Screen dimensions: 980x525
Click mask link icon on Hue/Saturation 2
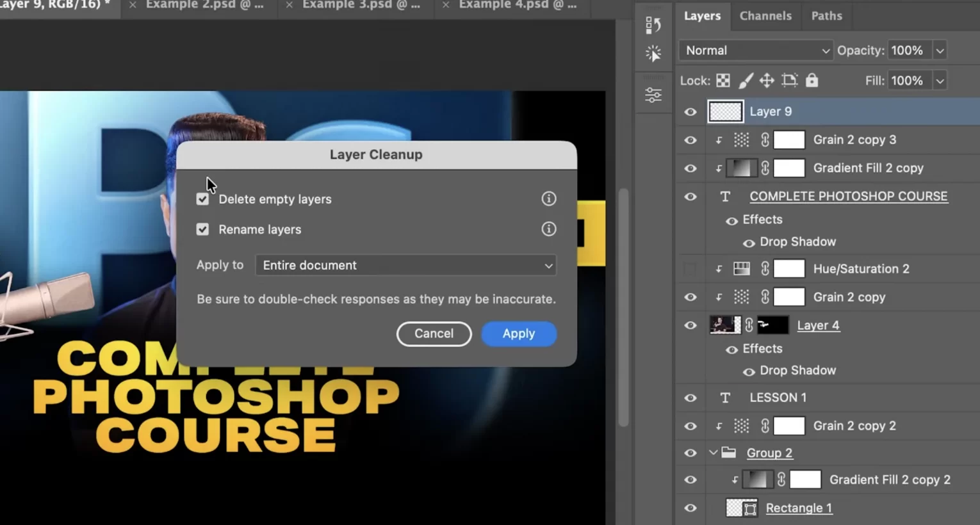click(765, 269)
